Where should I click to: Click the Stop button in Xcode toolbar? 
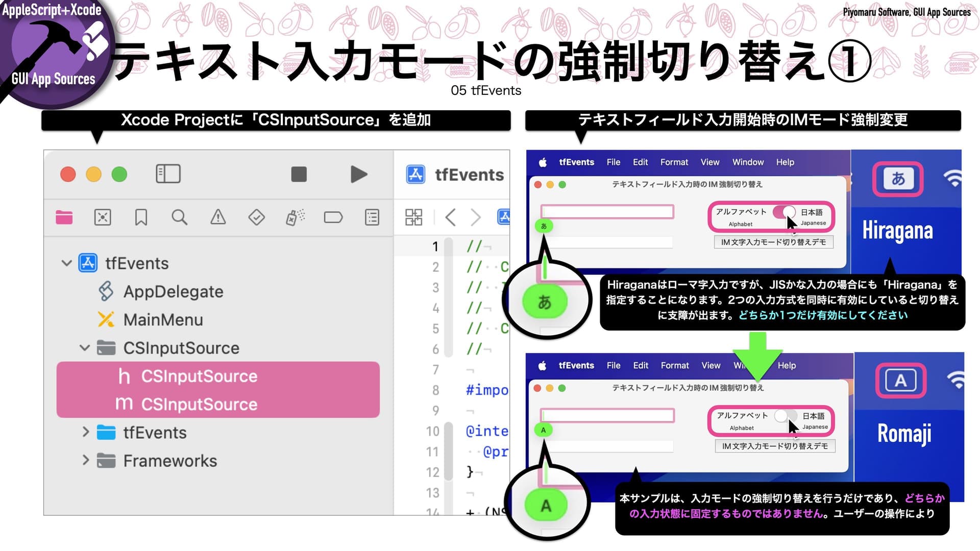[299, 174]
